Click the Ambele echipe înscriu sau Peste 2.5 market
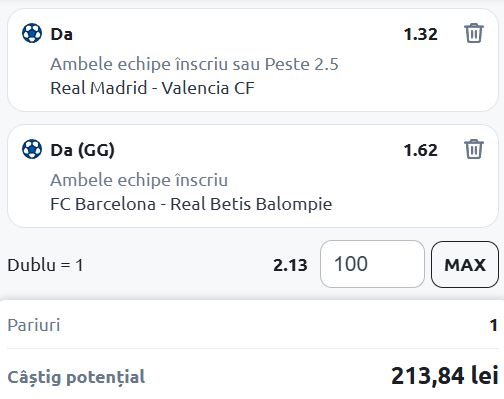The width and height of the screenshot is (504, 399). 194,64
